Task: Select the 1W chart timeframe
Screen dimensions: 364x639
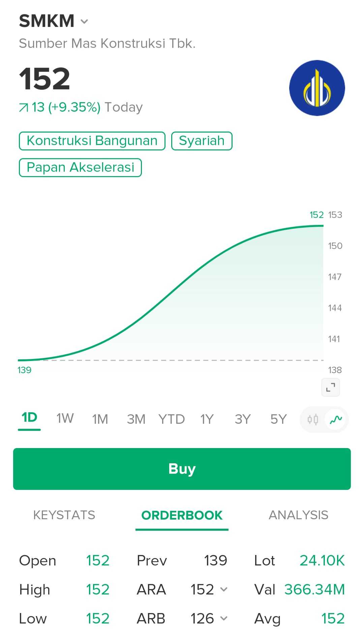Action: click(x=65, y=419)
